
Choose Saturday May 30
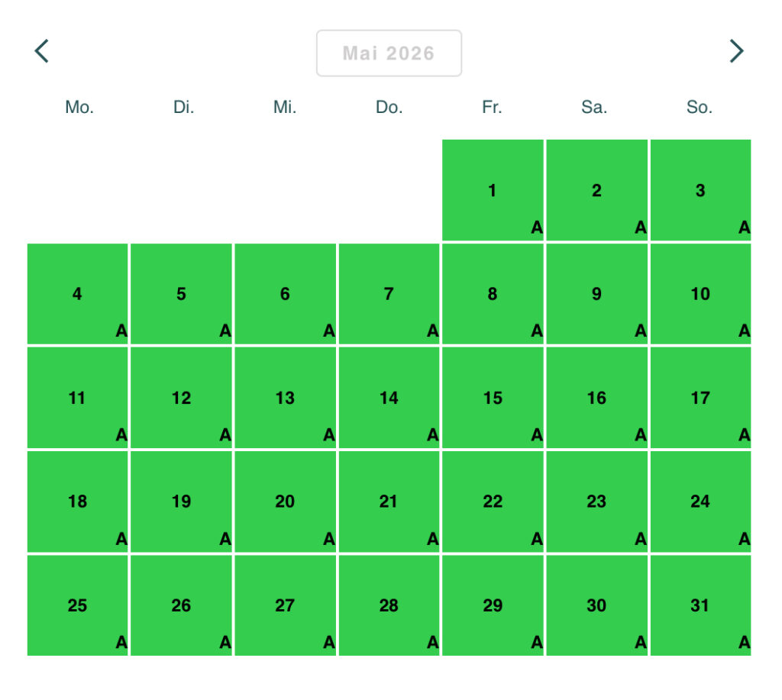pos(596,606)
